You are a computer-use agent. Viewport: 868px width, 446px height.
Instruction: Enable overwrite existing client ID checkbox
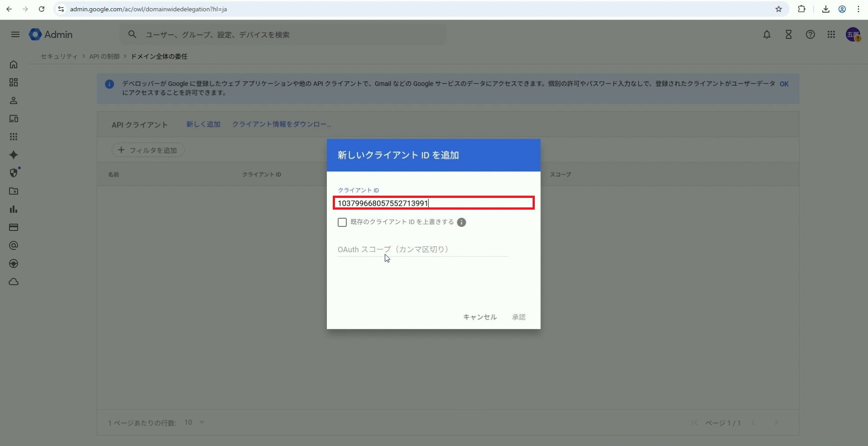click(x=342, y=222)
